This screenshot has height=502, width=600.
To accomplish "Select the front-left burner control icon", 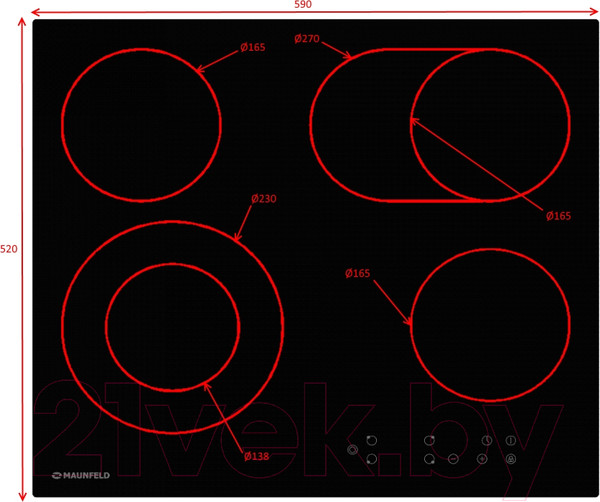I will point(372,459).
